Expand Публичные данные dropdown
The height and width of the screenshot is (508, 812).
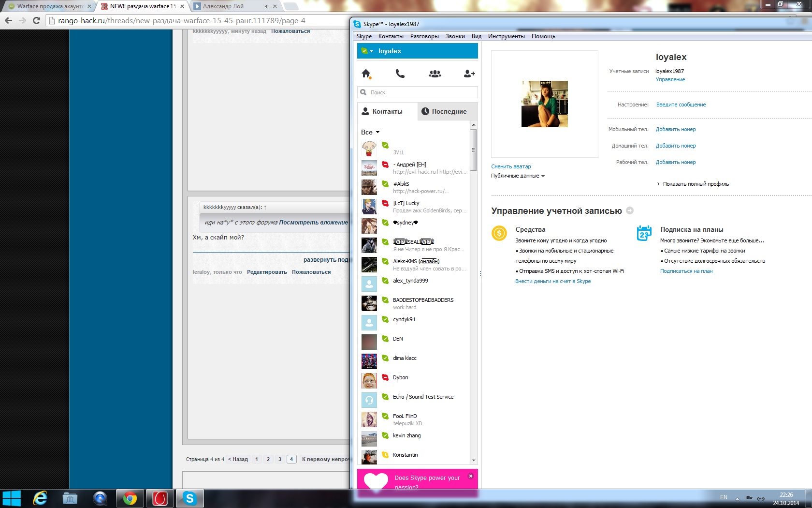518,176
